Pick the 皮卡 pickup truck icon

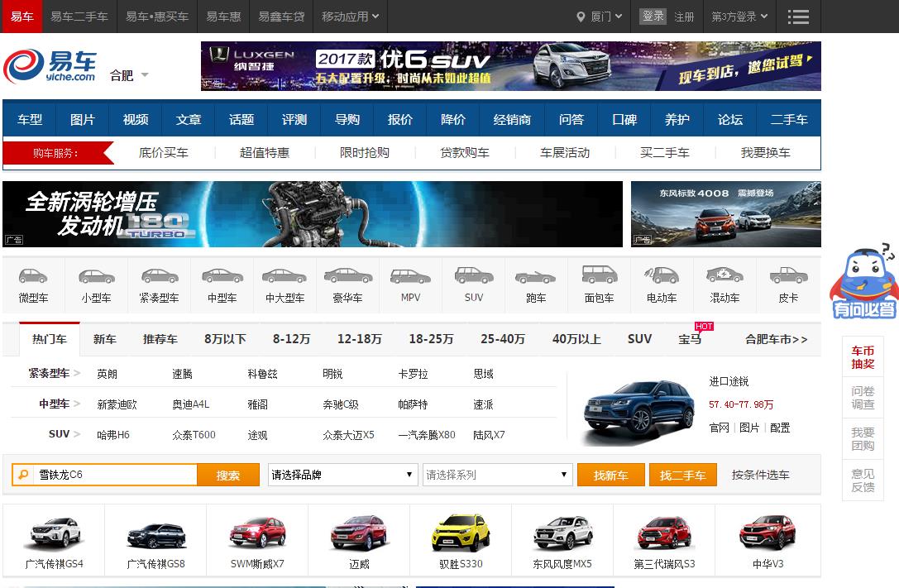[788, 275]
